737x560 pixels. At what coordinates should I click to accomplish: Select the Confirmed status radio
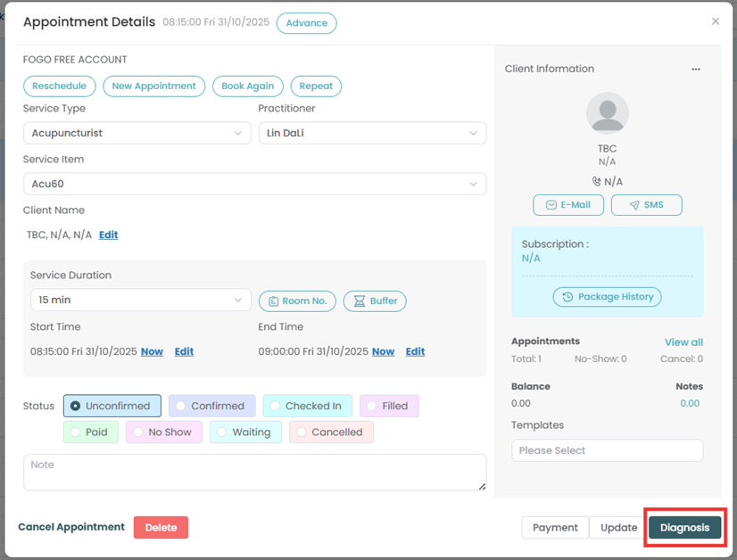coord(211,406)
